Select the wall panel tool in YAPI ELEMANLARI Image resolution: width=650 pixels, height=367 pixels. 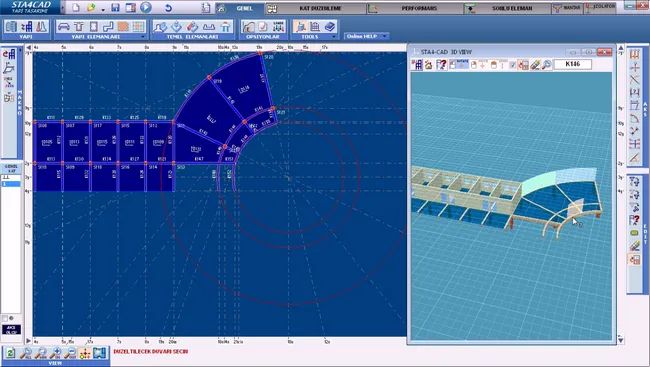(93, 27)
